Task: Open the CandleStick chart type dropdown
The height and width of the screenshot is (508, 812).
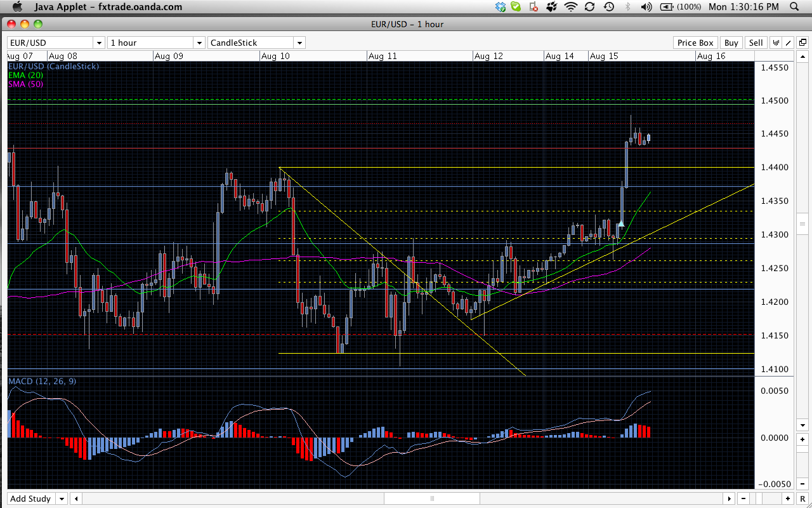Action: point(256,43)
